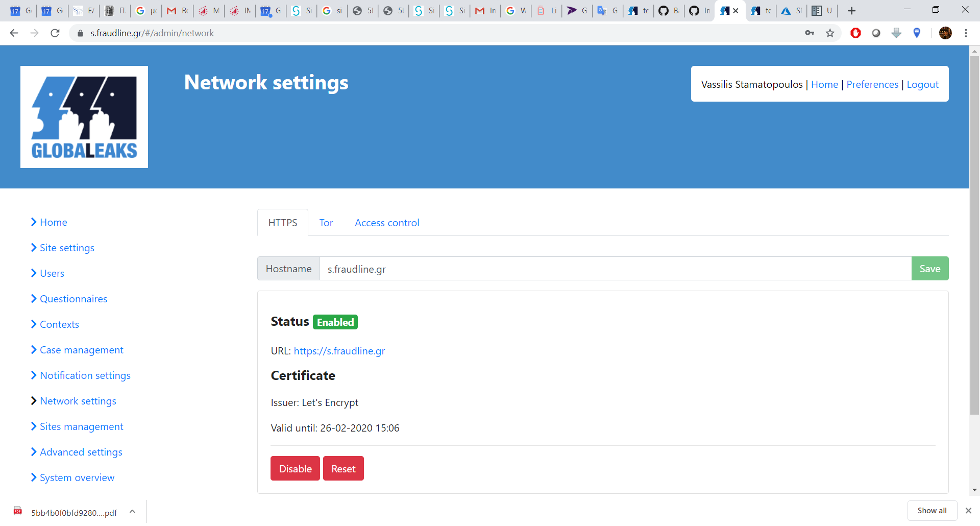Screen dimensions: 980x526
Task: Click the red Opera-style extension icon
Action: [856, 33]
